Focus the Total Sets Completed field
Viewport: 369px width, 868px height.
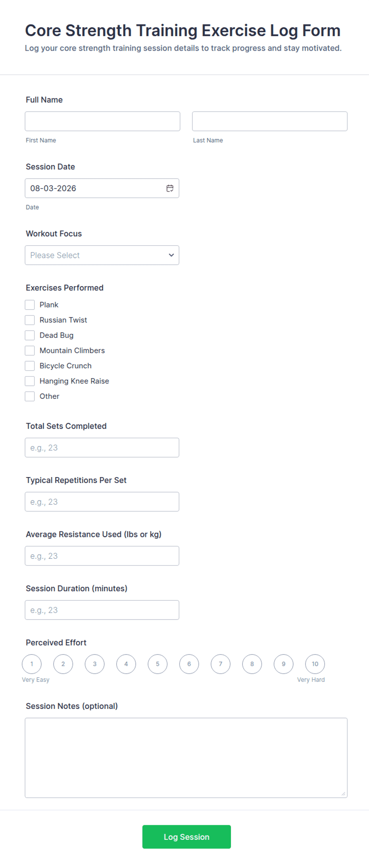[102, 448]
